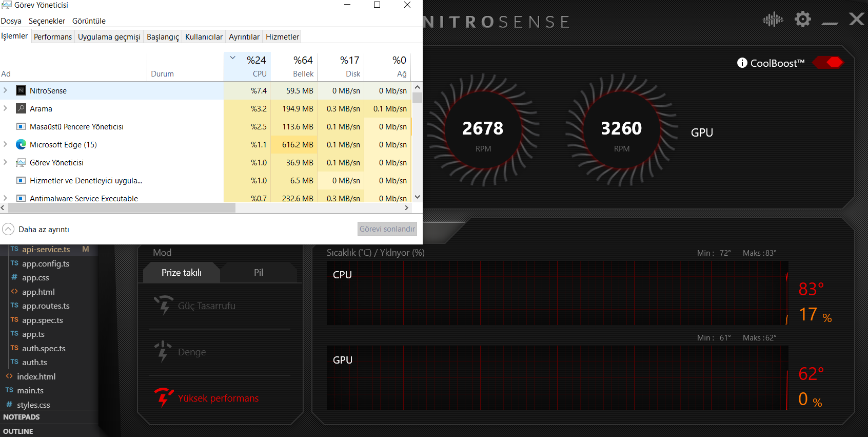868x437 pixels.
Task: Sort processes by Disk column
Action: [341, 67]
